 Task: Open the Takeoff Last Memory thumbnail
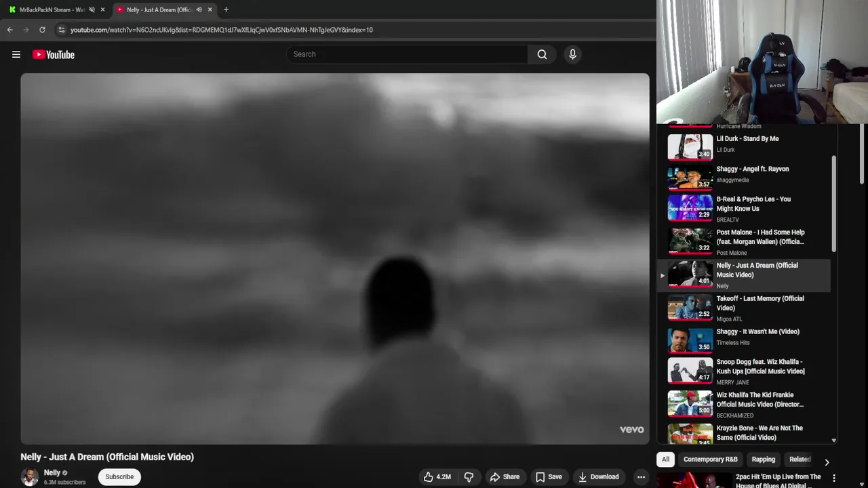[x=690, y=307]
